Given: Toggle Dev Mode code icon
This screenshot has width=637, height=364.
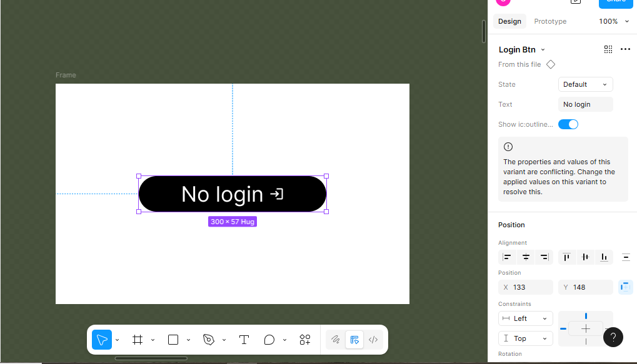Looking at the screenshot, I should click(x=373, y=340).
